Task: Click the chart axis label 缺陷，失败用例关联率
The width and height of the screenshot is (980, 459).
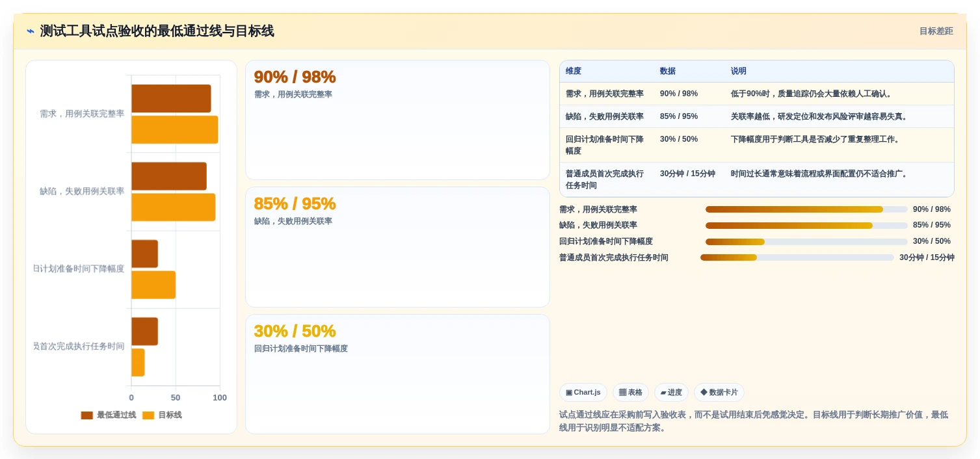Action: coord(82,191)
